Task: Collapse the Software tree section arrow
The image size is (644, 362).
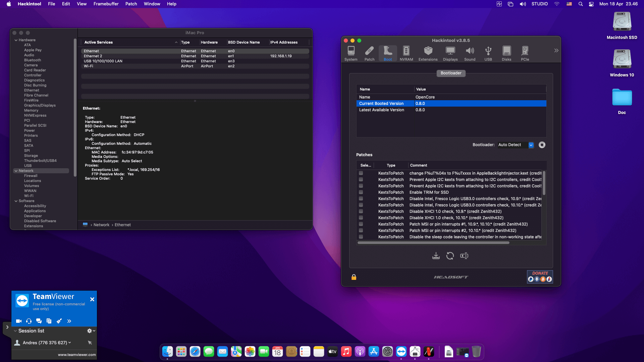Action: (16, 201)
